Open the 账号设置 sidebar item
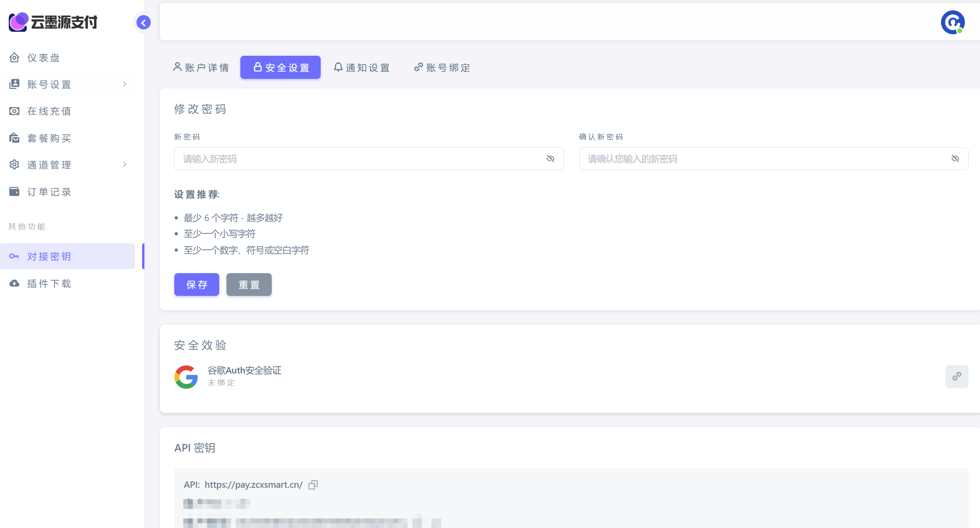The height and width of the screenshot is (528, 980). click(x=68, y=84)
